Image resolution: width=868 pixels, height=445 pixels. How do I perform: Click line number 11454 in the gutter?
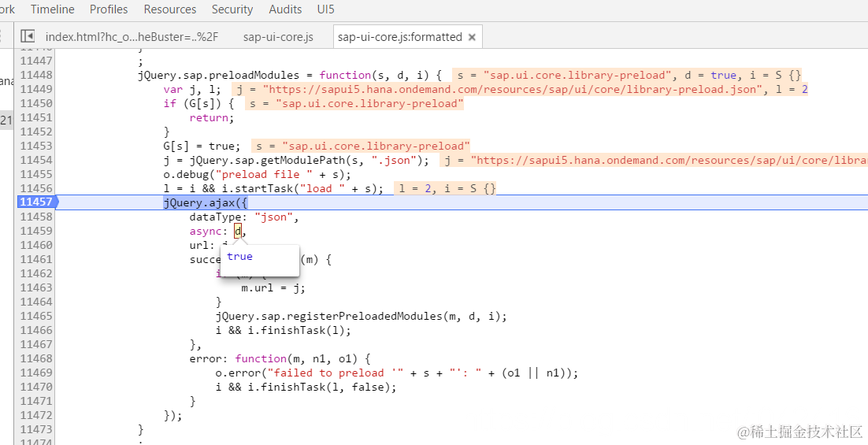pos(36,160)
